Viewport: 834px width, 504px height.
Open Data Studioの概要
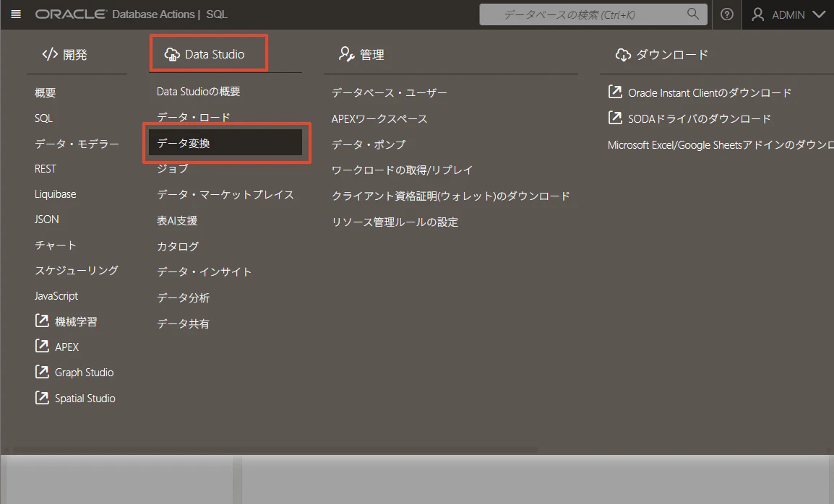(199, 92)
